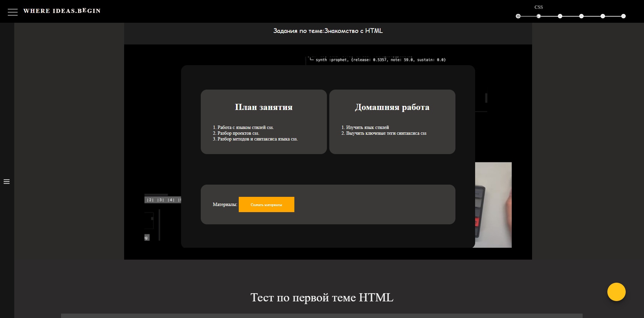This screenshot has width=644, height=318.
Task: Download materials with the orange button
Action: (266, 205)
